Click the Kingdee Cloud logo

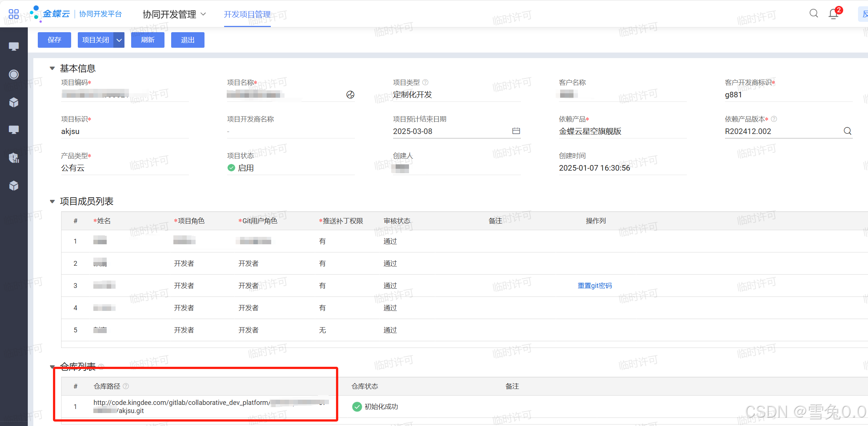pos(50,14)
